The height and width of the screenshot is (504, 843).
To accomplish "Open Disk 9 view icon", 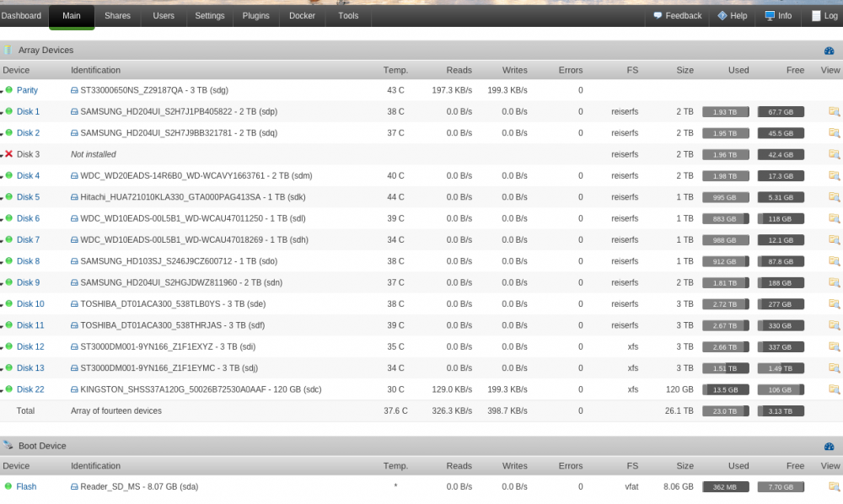I will [834, 282].
